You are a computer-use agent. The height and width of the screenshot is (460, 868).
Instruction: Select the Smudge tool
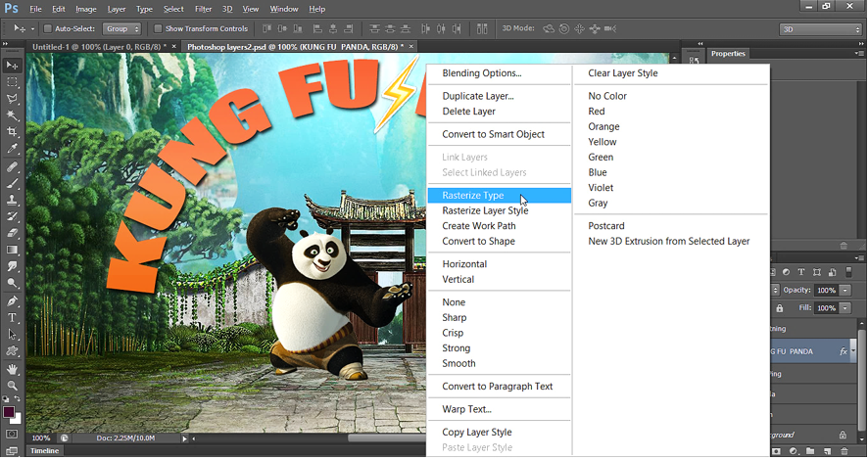tap(12, 266)
